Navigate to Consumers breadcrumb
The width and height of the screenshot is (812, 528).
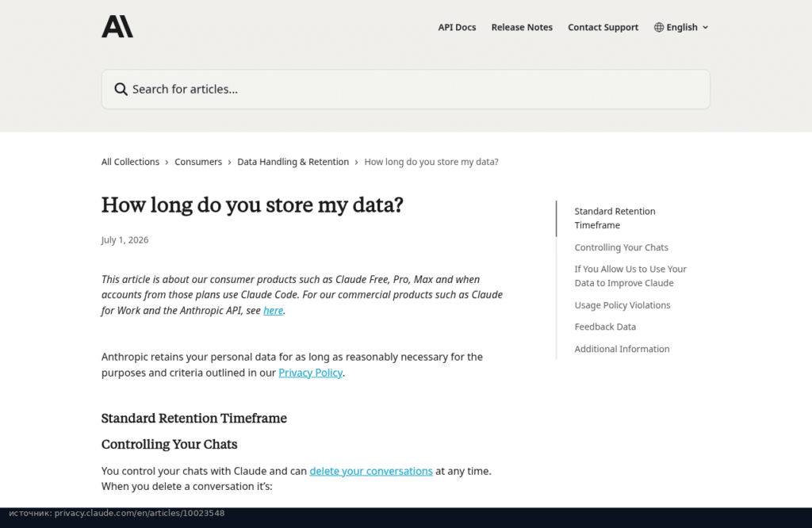[x=198, y=162]
